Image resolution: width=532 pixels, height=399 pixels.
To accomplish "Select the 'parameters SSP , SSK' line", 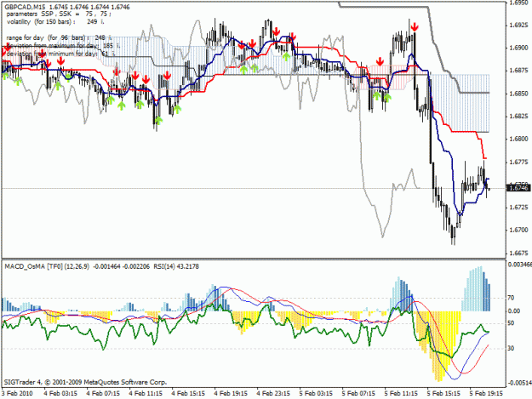I will pyautogui.click(x=59, y=14).
